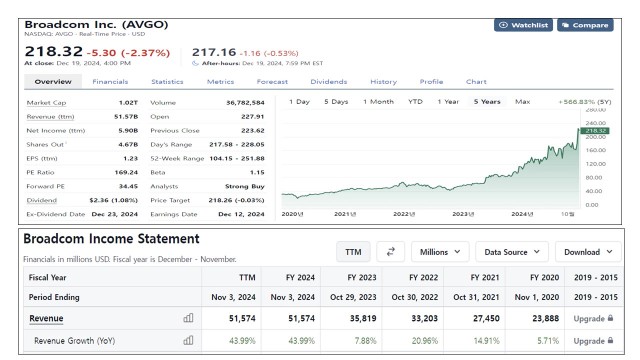The width and height of the screenshot is (640, 360).
Task: Open the Forecast tab
Action: pos(272,82)
